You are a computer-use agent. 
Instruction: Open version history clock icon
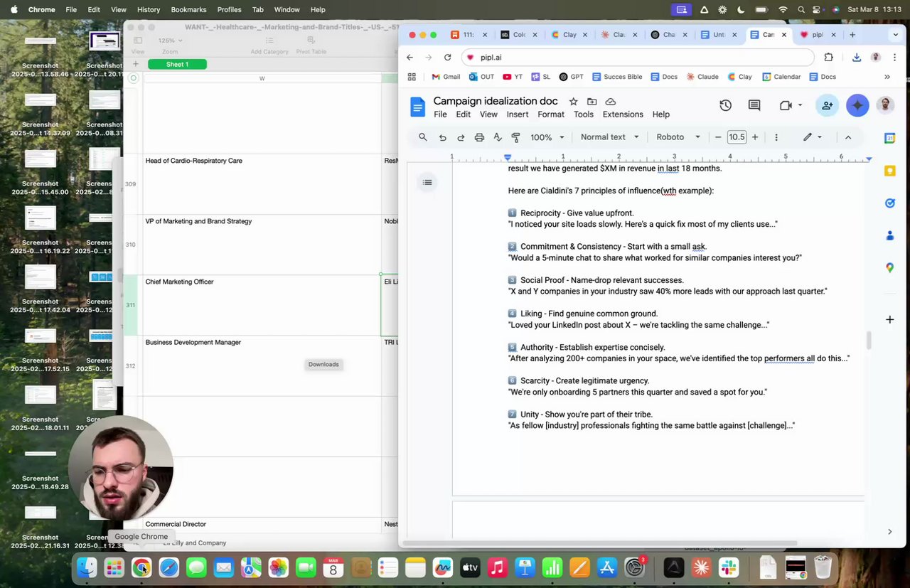[725, 105]
